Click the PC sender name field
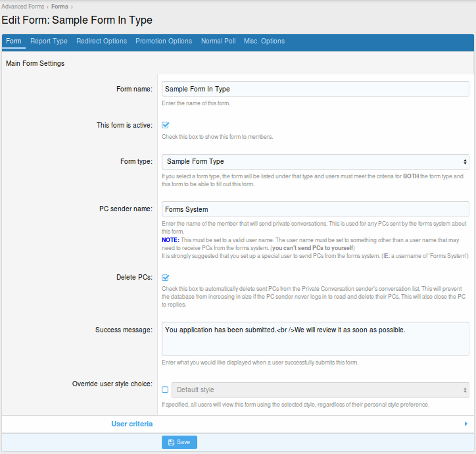Viewport: 476px width, 454px height. 315,209
